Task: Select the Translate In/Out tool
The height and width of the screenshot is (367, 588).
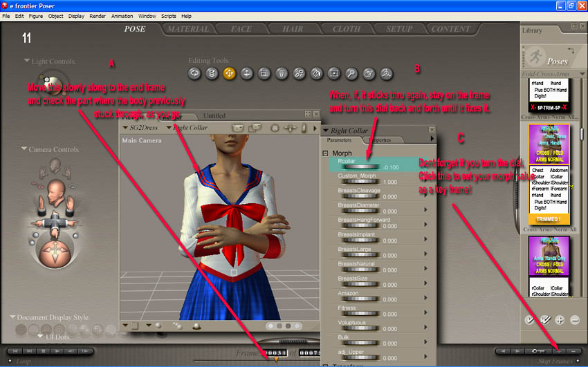Action: click(x=246, y=73)
